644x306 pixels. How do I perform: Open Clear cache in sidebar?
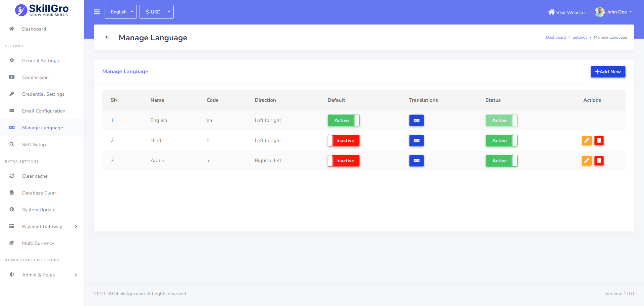click(42, 176)
